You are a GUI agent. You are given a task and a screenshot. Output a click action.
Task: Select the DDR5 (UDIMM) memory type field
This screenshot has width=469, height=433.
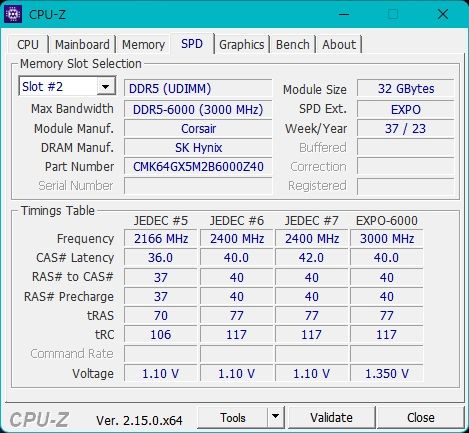[x=198, y=88]
